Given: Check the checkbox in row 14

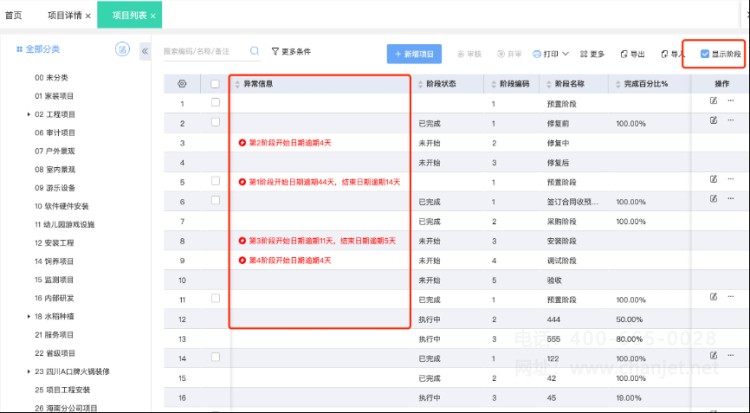Looking at the screenshot, I should 215,357.
